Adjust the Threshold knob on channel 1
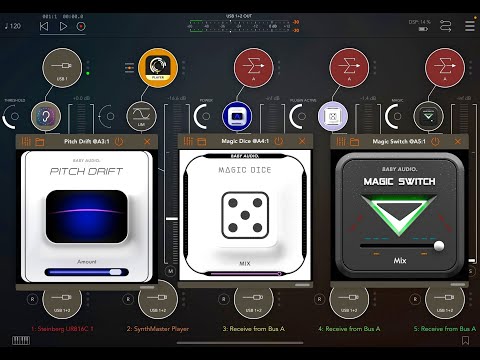The width and height of the screenshot is (480, 360). tap(12, 116)
